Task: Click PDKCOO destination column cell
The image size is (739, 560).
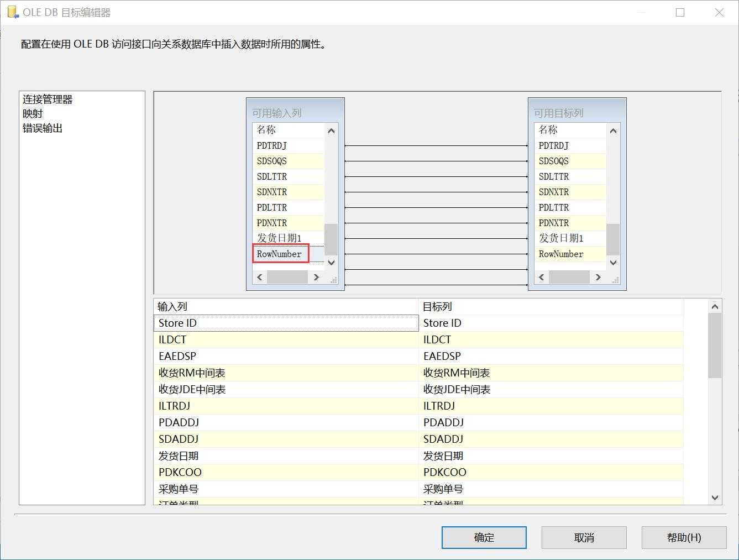Action: coord(551,472)
